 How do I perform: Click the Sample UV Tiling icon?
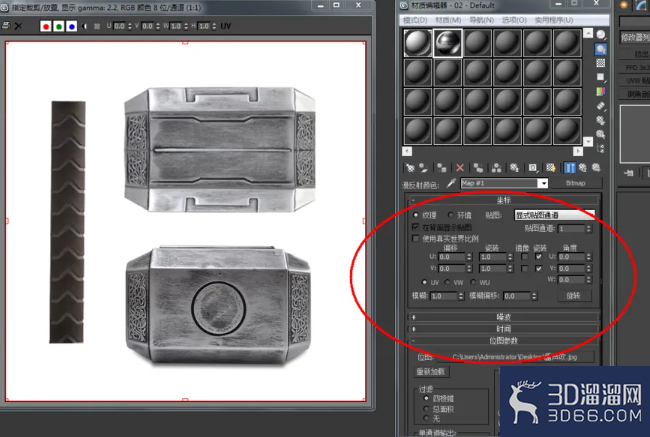[x=601, y=77]
